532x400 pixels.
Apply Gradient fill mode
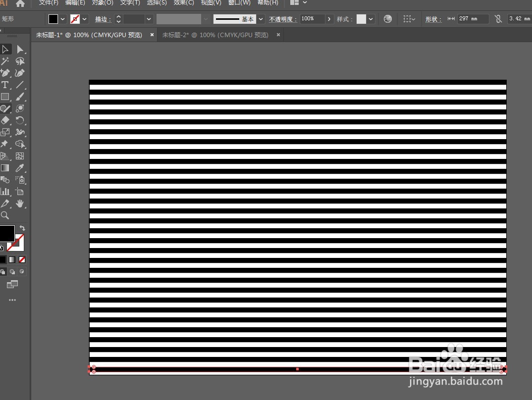coord(12,260)
